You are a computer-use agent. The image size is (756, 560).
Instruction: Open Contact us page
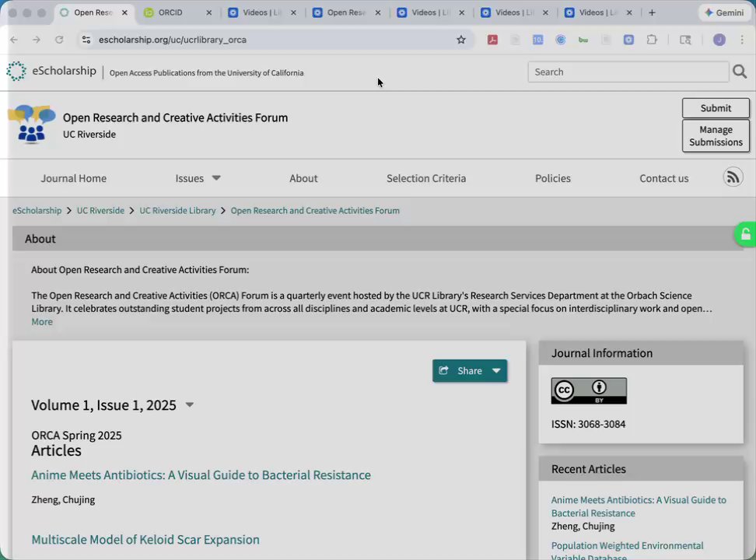pyautogui.click(x=664, y=178)
